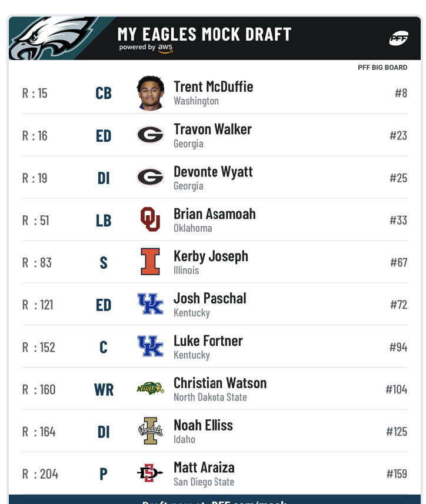
Task: Click the Oklahoma OU logo
Action: tap(150, 219)
